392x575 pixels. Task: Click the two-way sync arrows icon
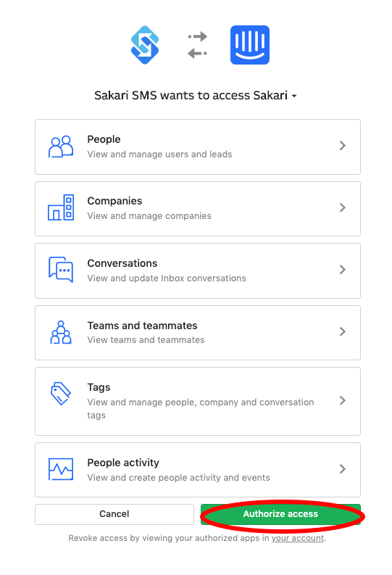tap(198, 45)
